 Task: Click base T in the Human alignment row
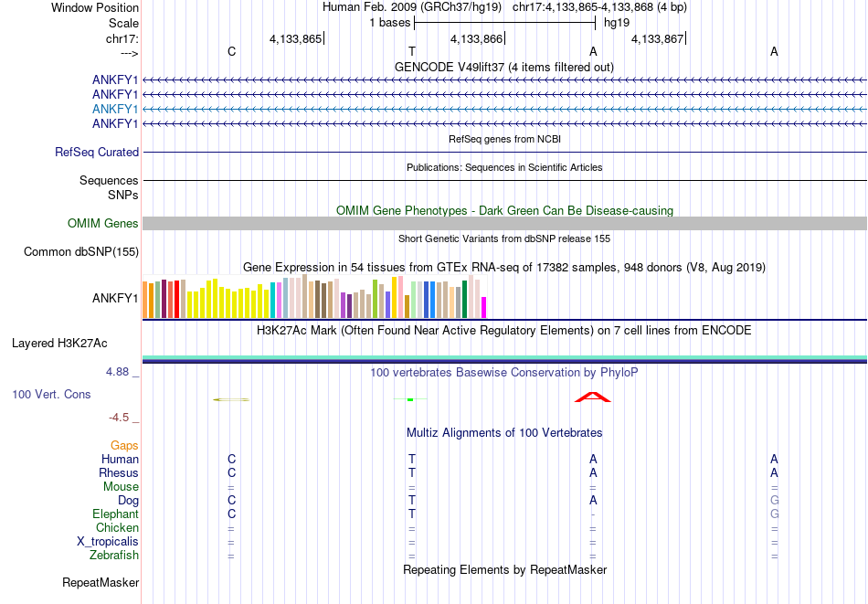click(x=412, y=459)
